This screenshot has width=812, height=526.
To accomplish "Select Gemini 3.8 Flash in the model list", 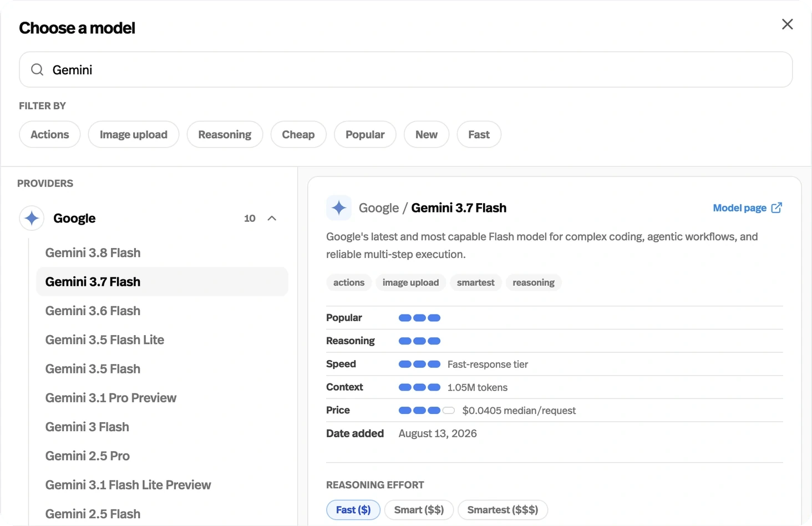I will [x=162, y=252].
